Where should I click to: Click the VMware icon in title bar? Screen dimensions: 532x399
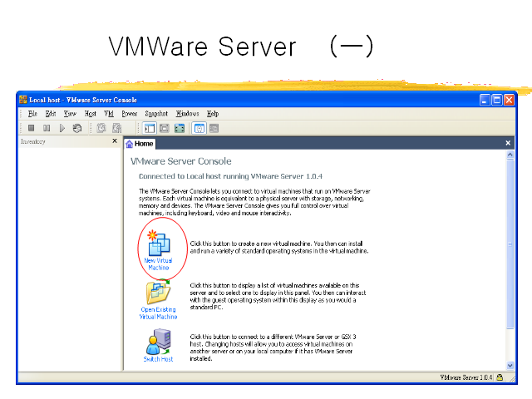pos(23,100)
